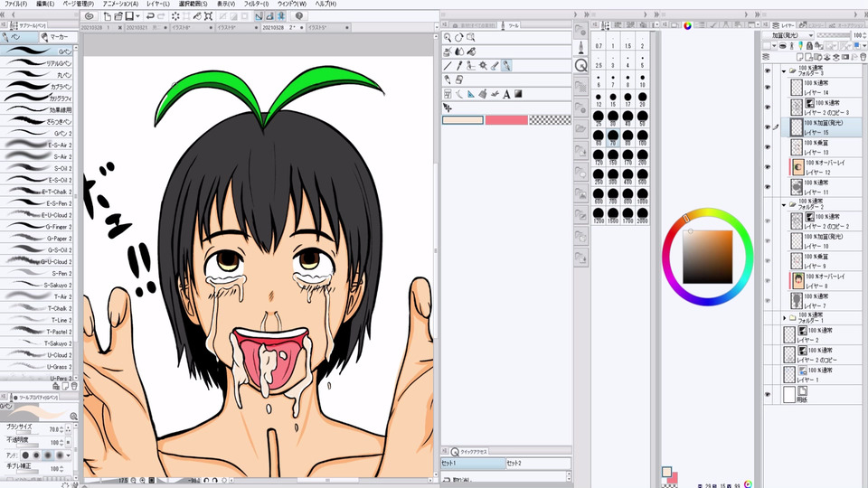Select the Straight Line figure tool
Viewport: 868px width, 488px height.
coord(448,66)
